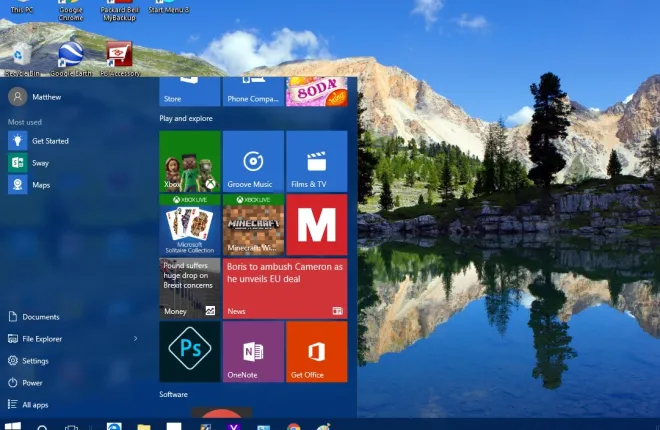Screen dimensions: 660x430
Task: Launch the Candy Crush Soda tile
Action: (x=317, y=91)
